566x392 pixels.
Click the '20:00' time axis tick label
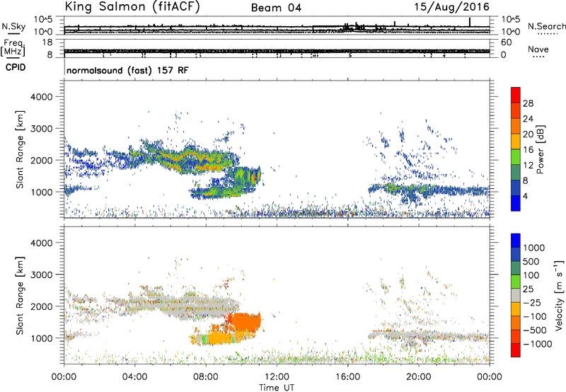tap(418, 377)
